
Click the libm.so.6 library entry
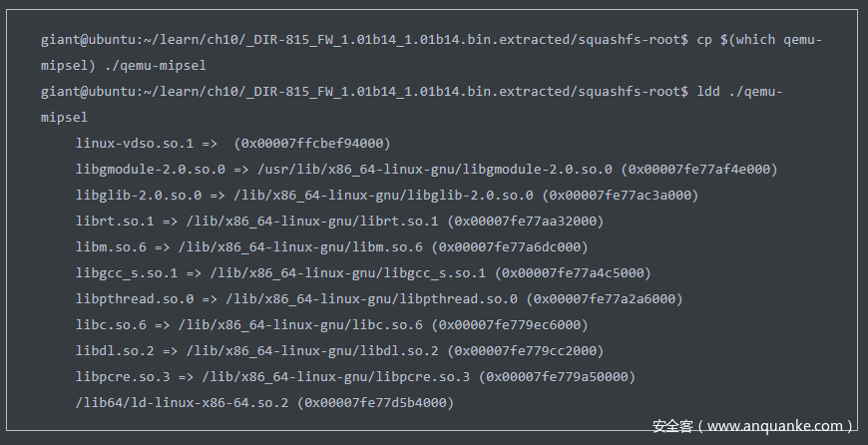point(332,246)
